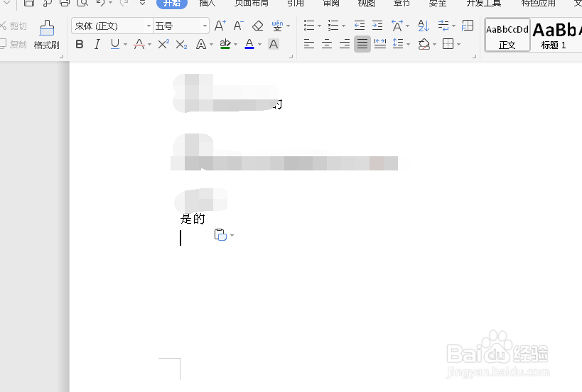
Task: Open the 页面布局 tab
Action: click(x=252, y=4)
